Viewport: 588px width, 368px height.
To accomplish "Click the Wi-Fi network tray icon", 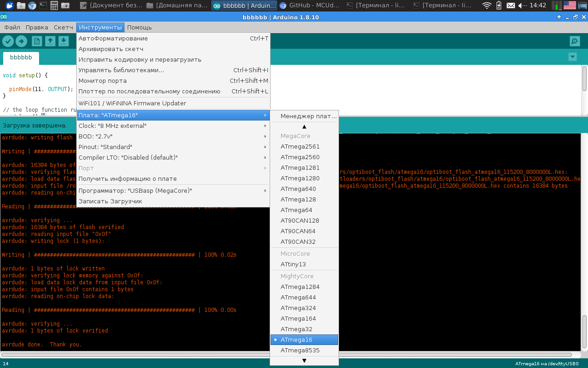I will 486,6.
